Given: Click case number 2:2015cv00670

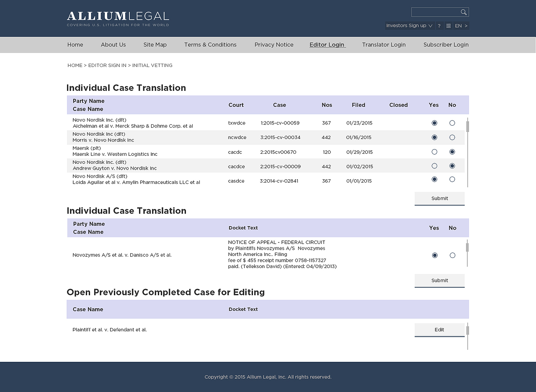Looking at the screenshot, I should pyautogui.click(x=278, y=152).
